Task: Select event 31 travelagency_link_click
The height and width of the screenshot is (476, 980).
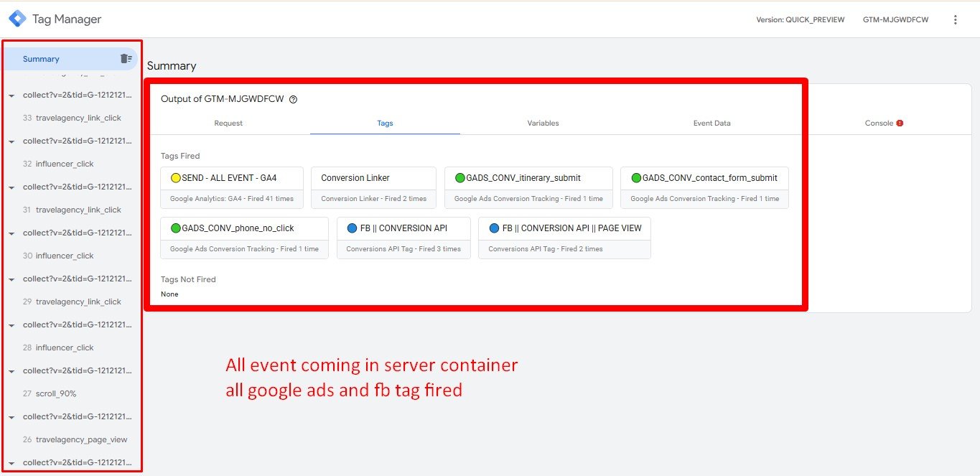Action: coord(72,210)
